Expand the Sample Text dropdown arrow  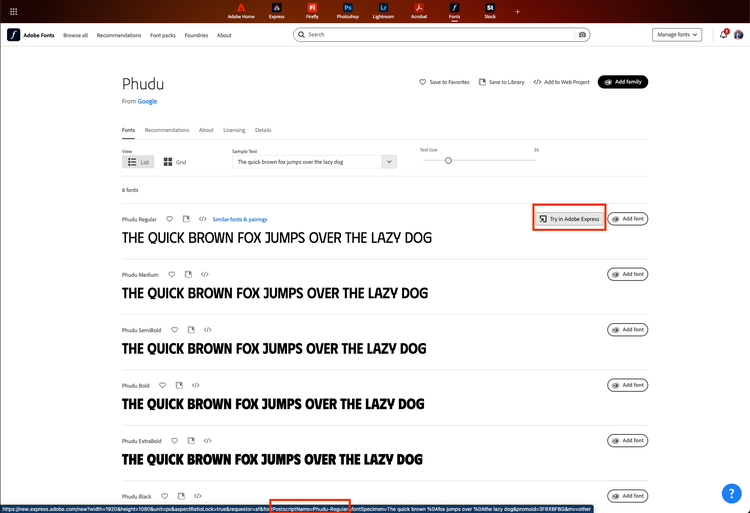pos(389,162)
